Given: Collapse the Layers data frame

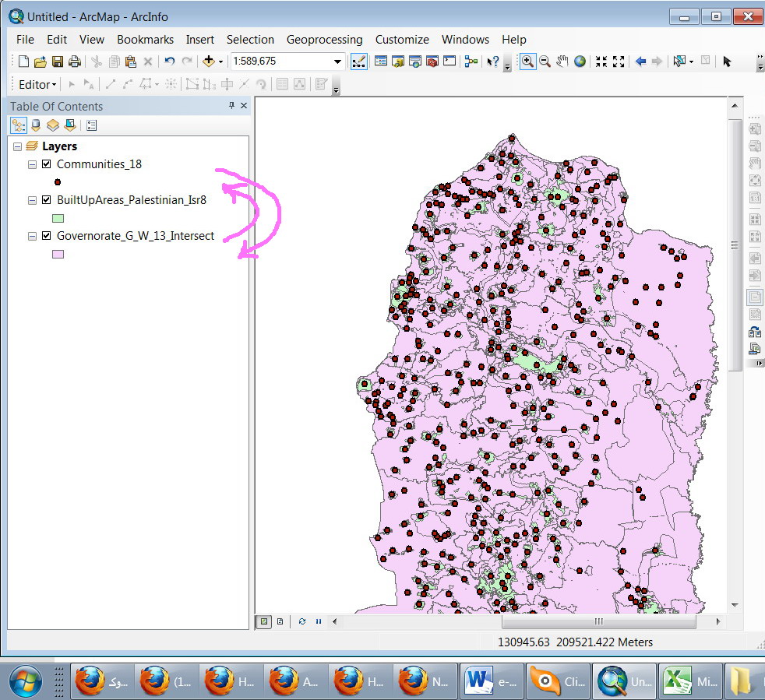Looking at the screenshot, I should 17,146.
